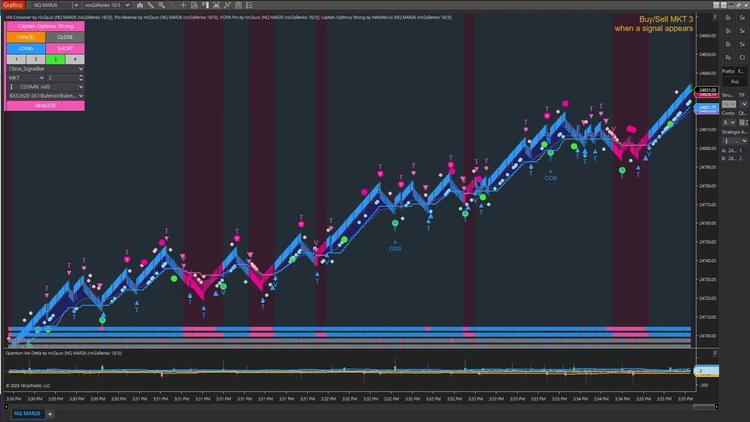Toggle the Chart Trader toolbar icon

coord(205,5)
